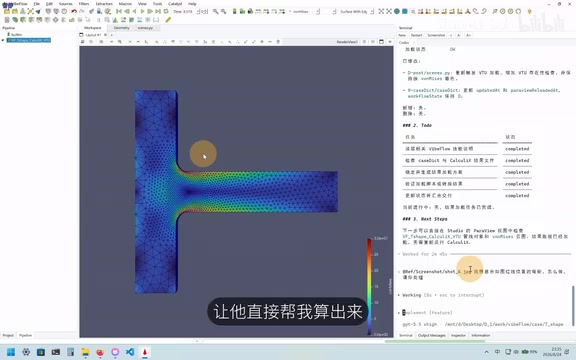The width and height of the screenshot is (576, 360).
Task: Click the zoom to data arrows icon
Action: coord(389,12)
